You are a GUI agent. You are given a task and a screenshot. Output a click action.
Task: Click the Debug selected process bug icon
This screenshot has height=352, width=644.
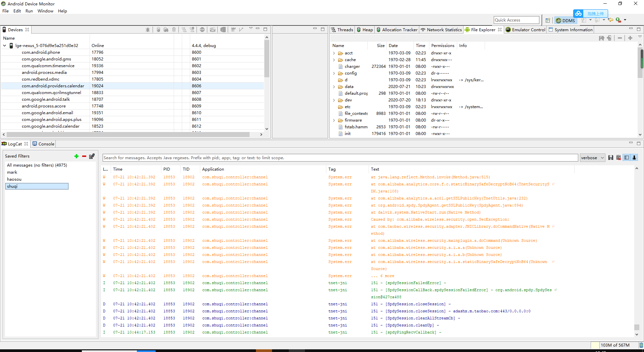pyautogui.click(x=148, y=30)
